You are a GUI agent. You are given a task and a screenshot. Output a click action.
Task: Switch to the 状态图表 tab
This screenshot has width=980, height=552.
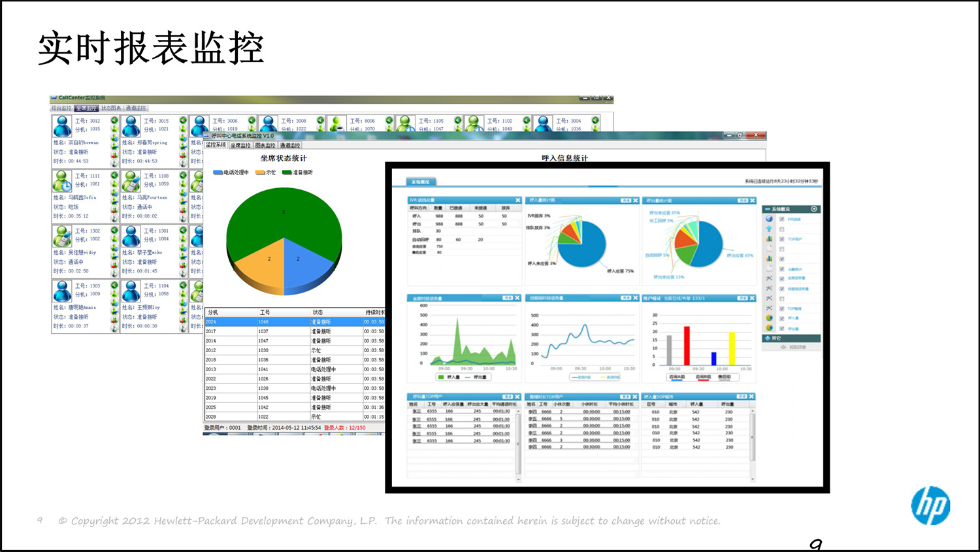[111, 108]
